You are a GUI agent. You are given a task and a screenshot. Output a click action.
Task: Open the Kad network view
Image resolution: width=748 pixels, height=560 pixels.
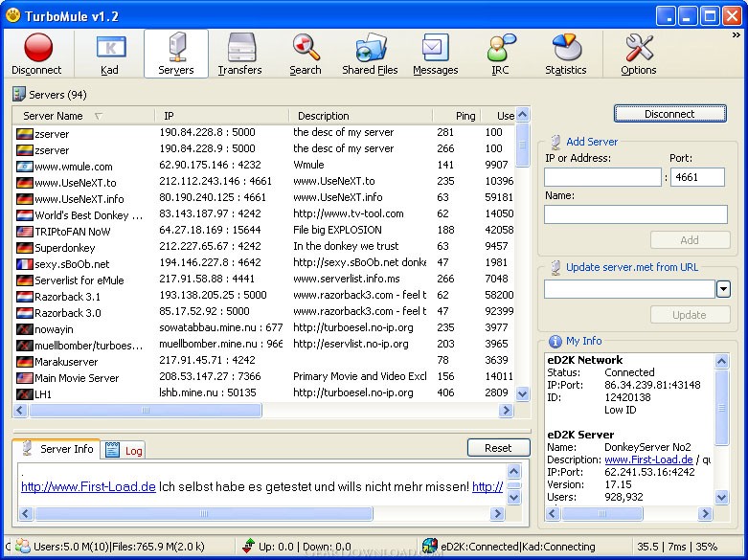(x=109, y=54)
